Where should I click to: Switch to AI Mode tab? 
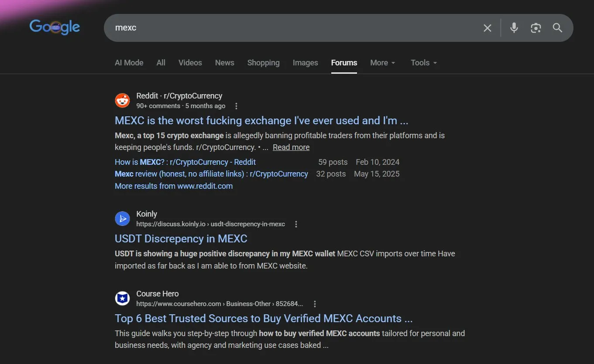click(x=129, y=63)
